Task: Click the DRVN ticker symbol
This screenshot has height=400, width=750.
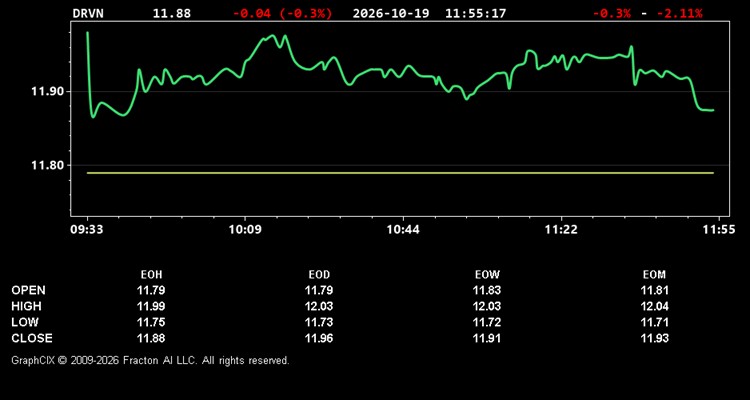Action: pos(88,13)
